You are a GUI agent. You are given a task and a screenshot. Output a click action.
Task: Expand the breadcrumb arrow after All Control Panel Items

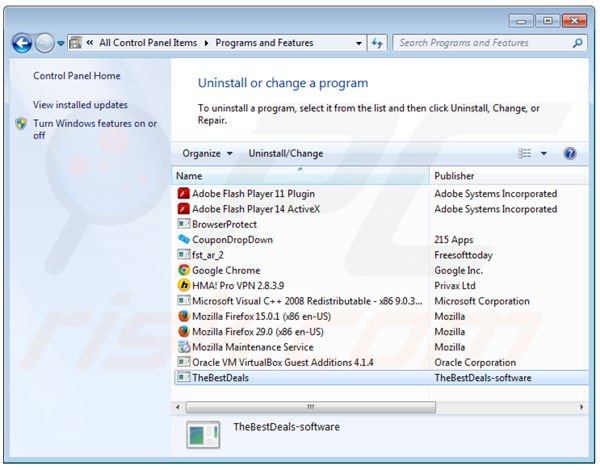(206, 43)
